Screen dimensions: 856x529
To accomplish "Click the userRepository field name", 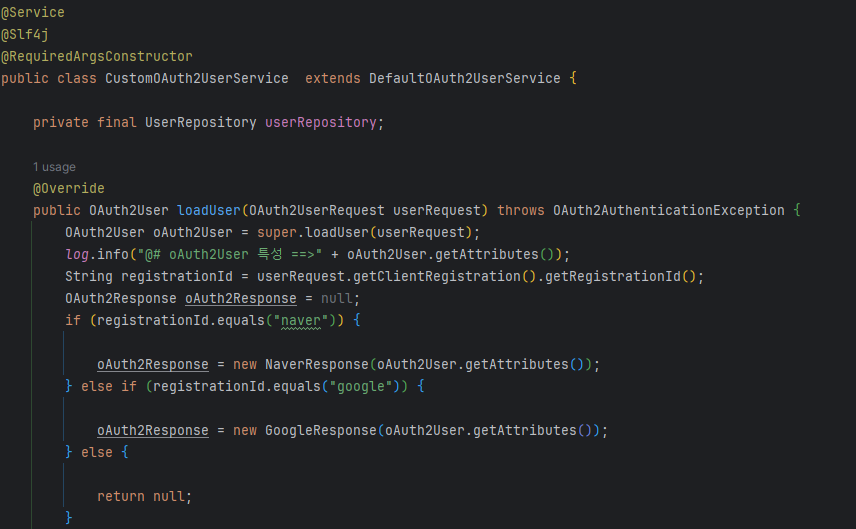I will click(x=320, y=122).
